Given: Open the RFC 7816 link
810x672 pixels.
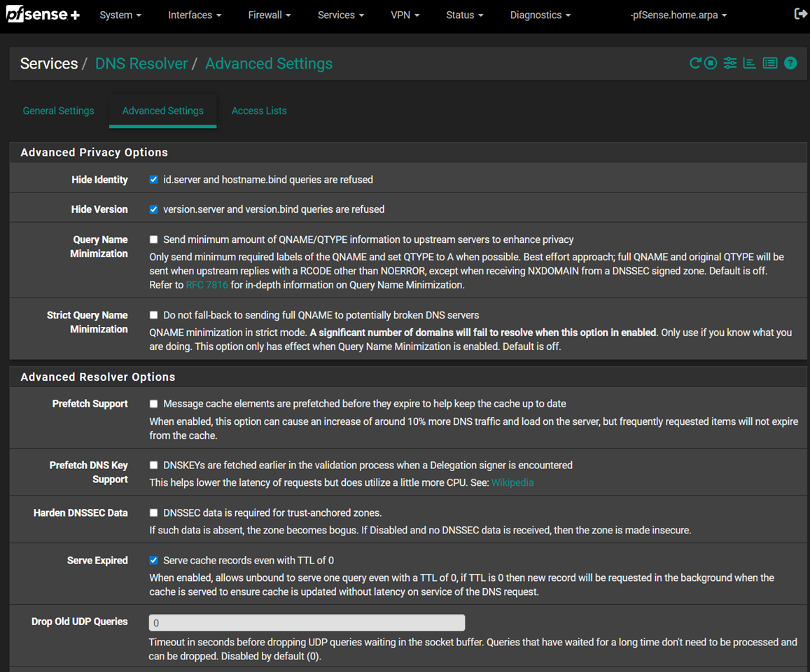Looking at the screenshot, I should [207, 285].
